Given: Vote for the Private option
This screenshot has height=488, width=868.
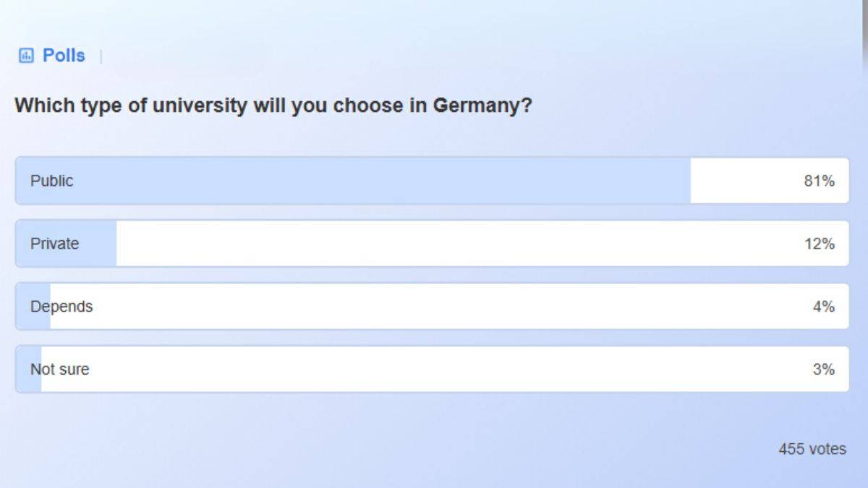Looking at the screenshot, I should [x=289, y=244].
